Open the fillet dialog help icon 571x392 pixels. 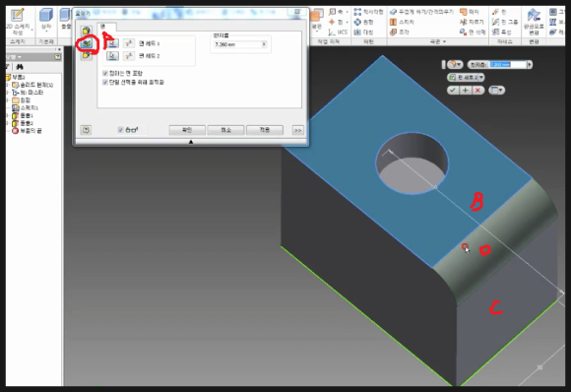(86, 130)
